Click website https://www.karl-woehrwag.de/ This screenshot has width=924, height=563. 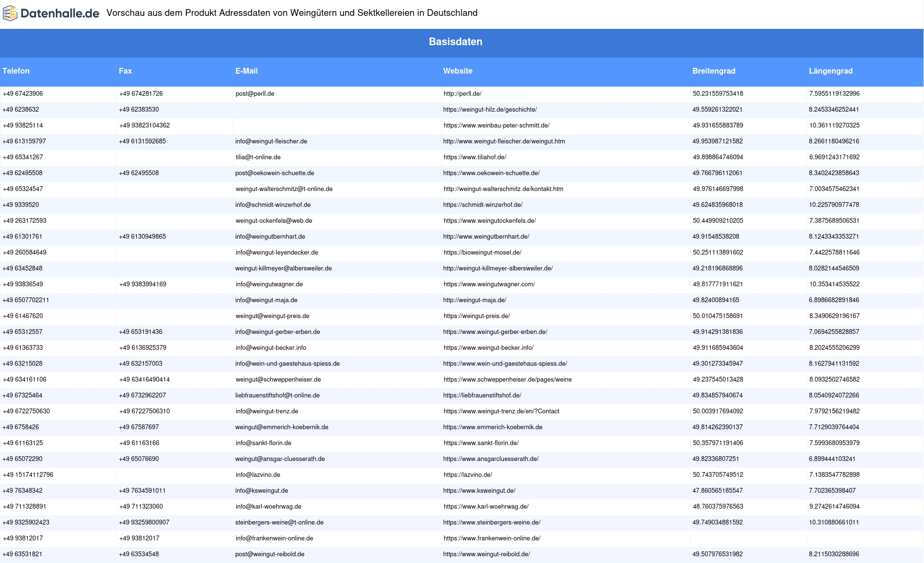point(486,507)
